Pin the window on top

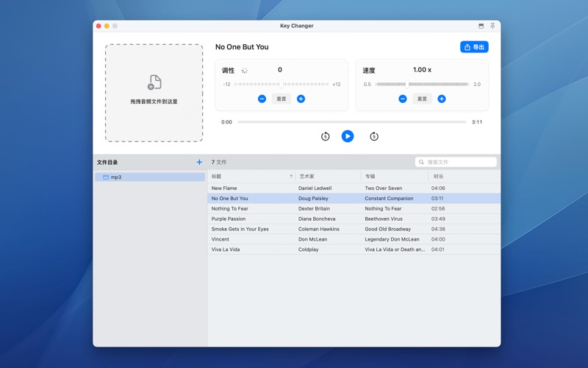click(x=492, y=26)
